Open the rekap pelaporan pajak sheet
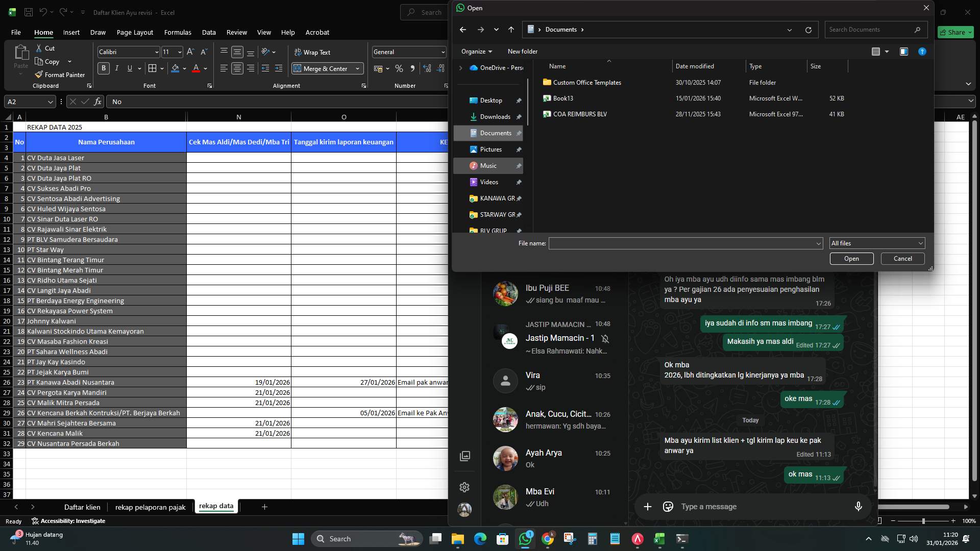Image resolution: width=980 pixels, height=551 pixels. pos(150,507)
